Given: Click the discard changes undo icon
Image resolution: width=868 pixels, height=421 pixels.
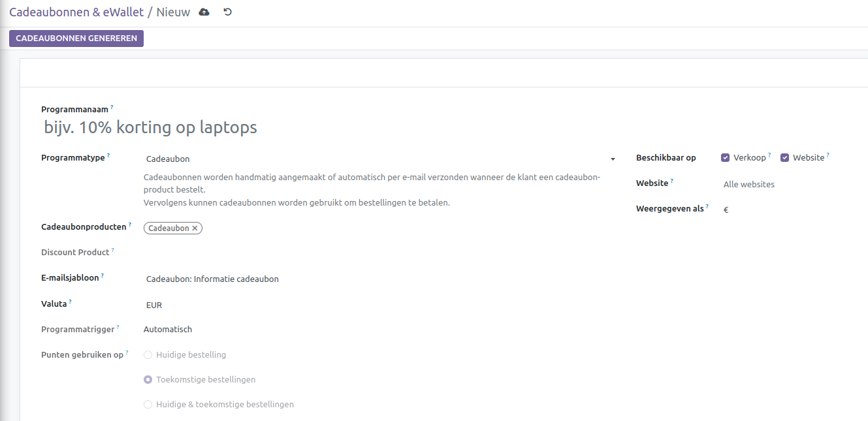Looking at the screenshot, I should coord(227,12).
